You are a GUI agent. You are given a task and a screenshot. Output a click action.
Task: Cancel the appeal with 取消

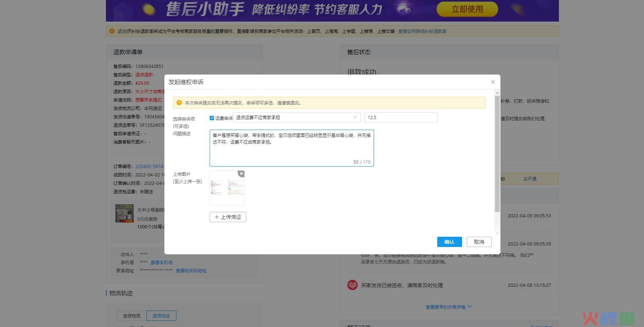pos(479,242)
